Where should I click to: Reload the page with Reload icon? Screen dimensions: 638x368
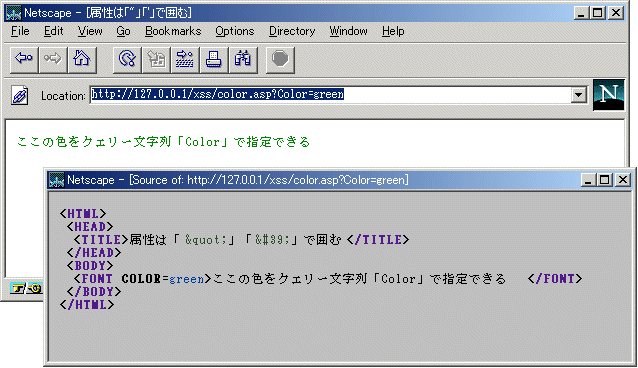[x=127, y=59]
